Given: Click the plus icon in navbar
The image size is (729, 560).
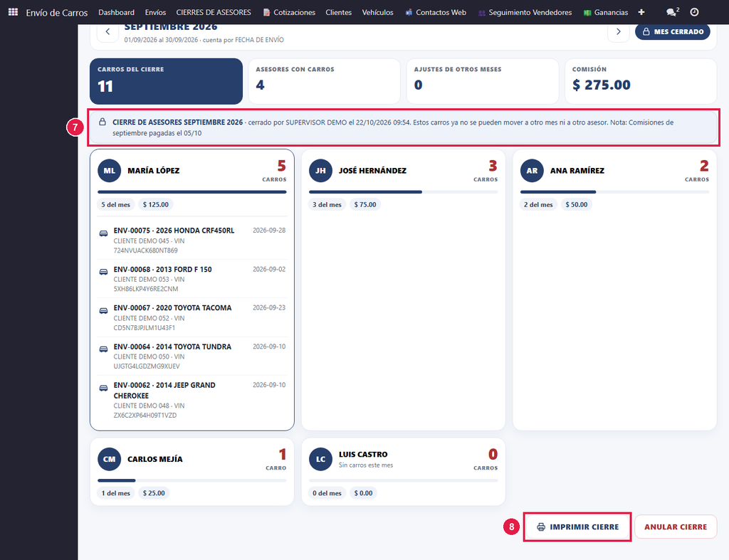Looking at the screenshot, I should 641,12.
